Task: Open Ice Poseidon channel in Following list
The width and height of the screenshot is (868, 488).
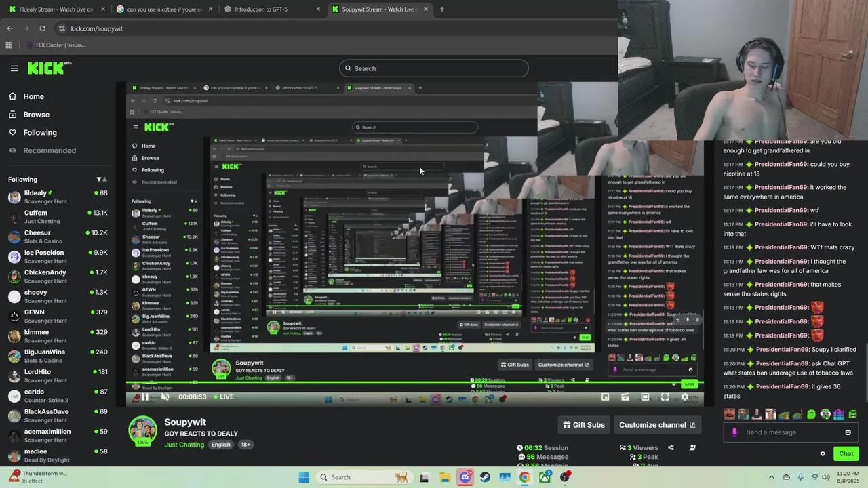Action: (58, 257)
